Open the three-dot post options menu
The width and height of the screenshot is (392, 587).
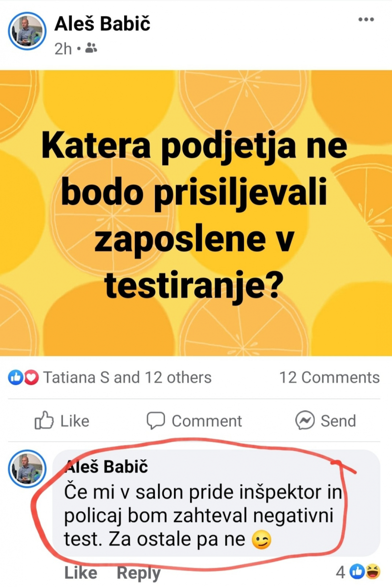pyautogui.click(x=366, y=20)
